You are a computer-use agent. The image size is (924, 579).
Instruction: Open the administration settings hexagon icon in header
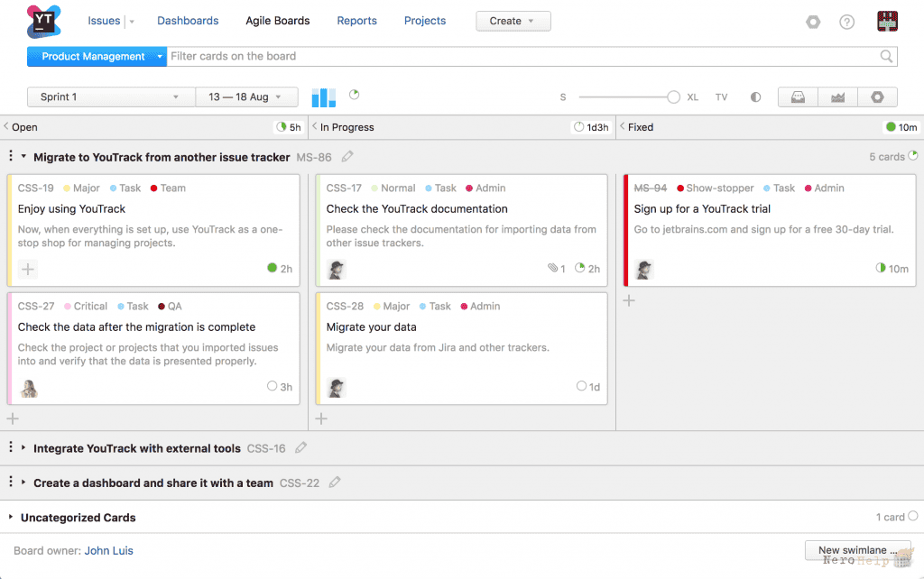813,22
